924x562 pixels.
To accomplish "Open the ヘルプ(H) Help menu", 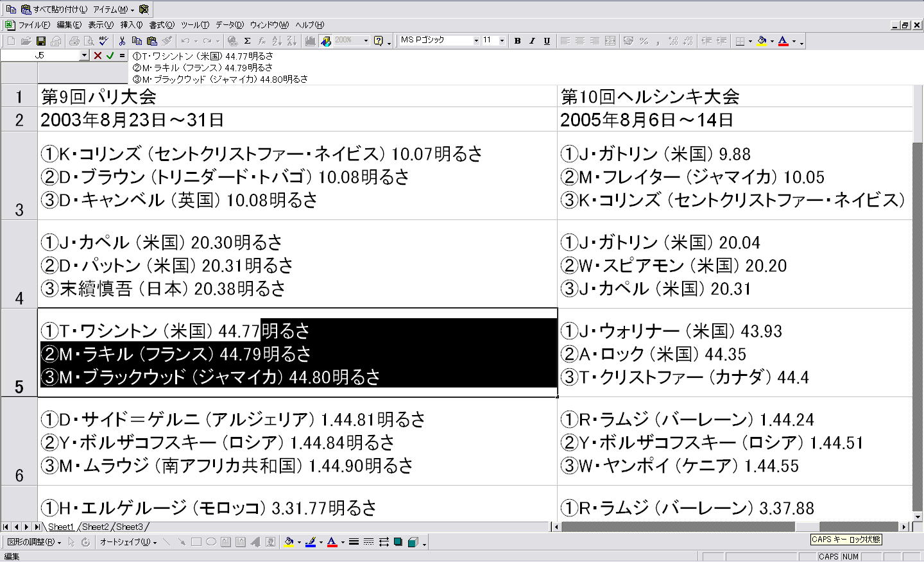I will pos(310,25).
